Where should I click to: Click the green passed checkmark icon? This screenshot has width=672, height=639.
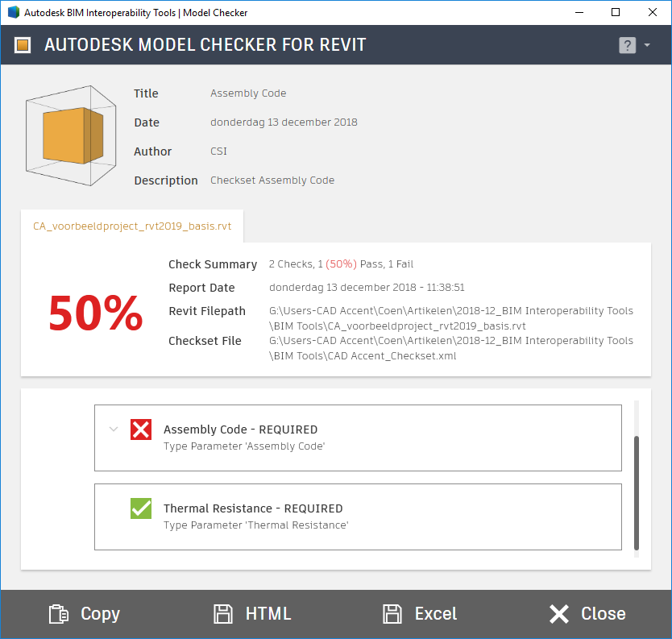click(141, 508)
